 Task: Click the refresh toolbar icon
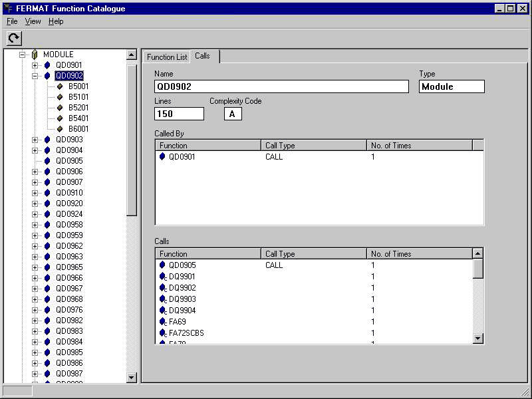tap(14, 38)
